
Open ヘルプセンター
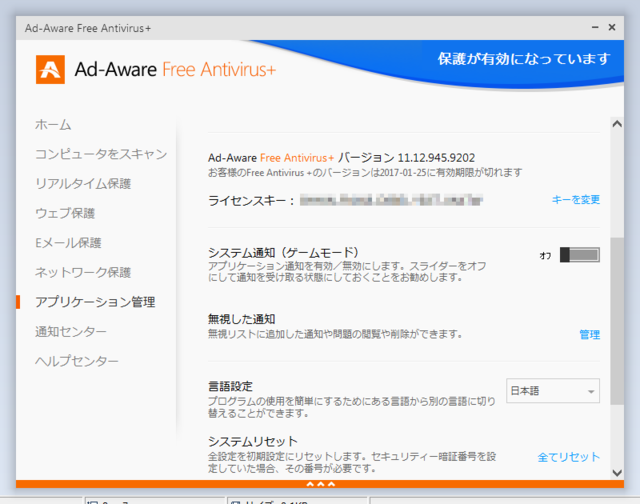77,361
